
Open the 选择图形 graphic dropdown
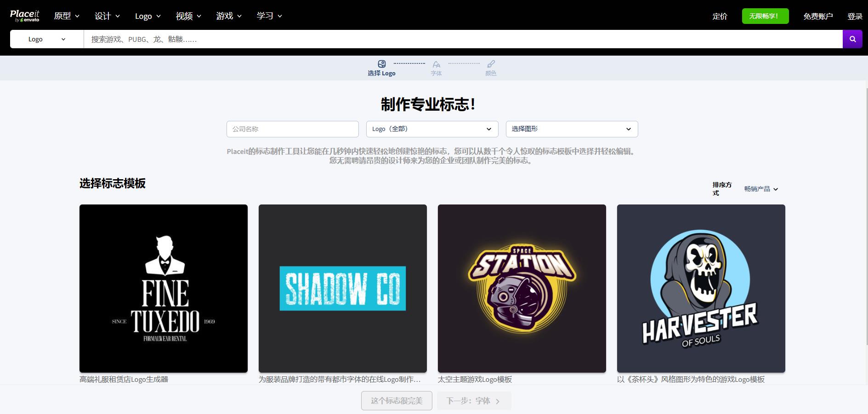point(572,129)
